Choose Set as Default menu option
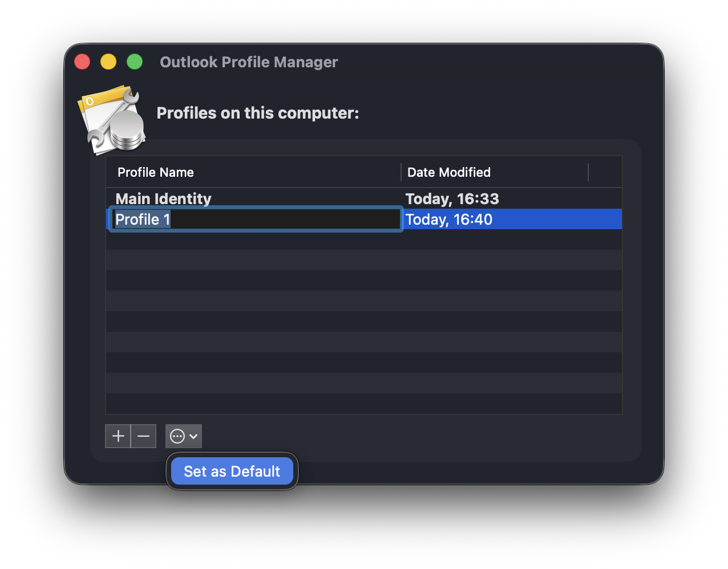The width and height of the screenshot is (728, 569). pyautogui.click(x=232, y=472)
